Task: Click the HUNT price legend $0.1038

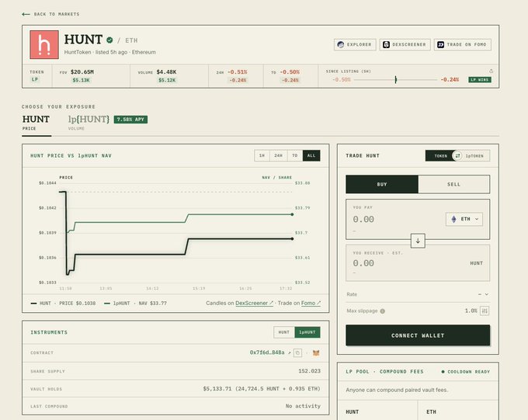Action: click(63, 304)
